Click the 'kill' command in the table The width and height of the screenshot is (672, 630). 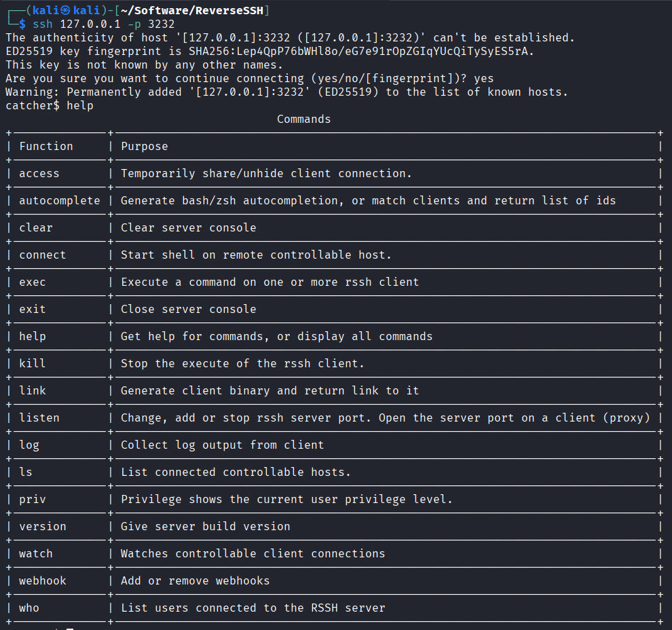(x=33, y=363)
